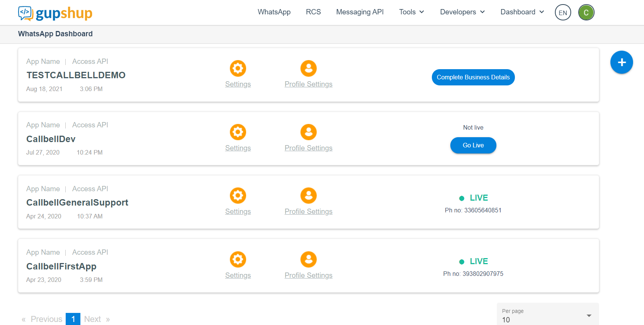Expand the Developers dropdown menu
Screen dimensions: 644x325
click(x=462, y=12)
